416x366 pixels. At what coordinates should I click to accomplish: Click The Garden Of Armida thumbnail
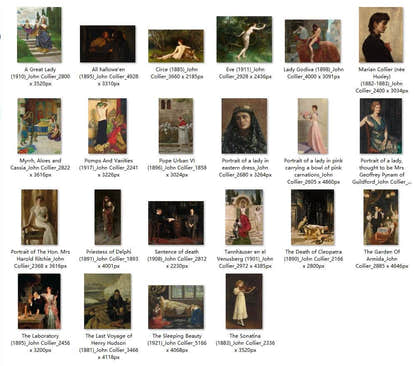(x=381, y=217)
